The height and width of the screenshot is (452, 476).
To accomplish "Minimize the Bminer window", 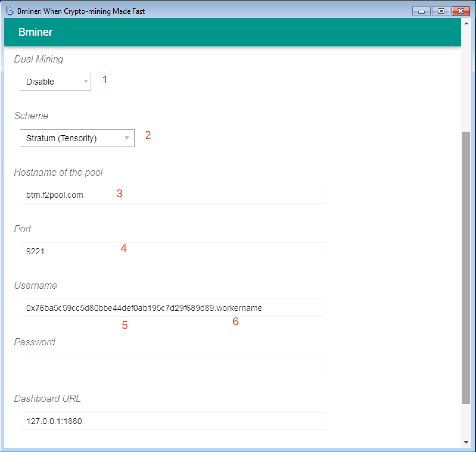I will coord(421,11).
